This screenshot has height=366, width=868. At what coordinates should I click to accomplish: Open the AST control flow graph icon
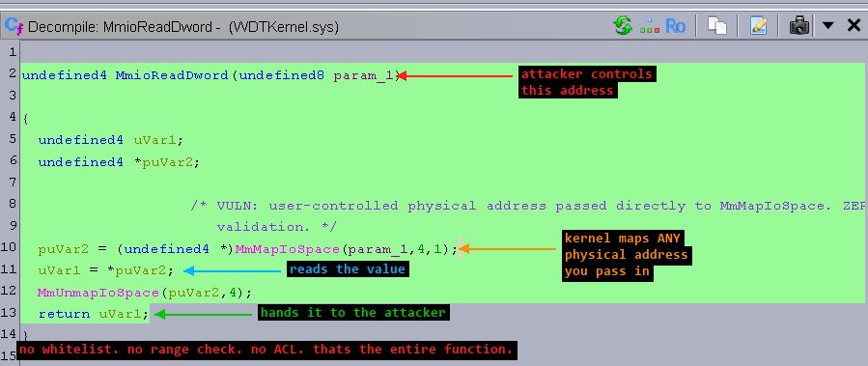pos(650,26)
